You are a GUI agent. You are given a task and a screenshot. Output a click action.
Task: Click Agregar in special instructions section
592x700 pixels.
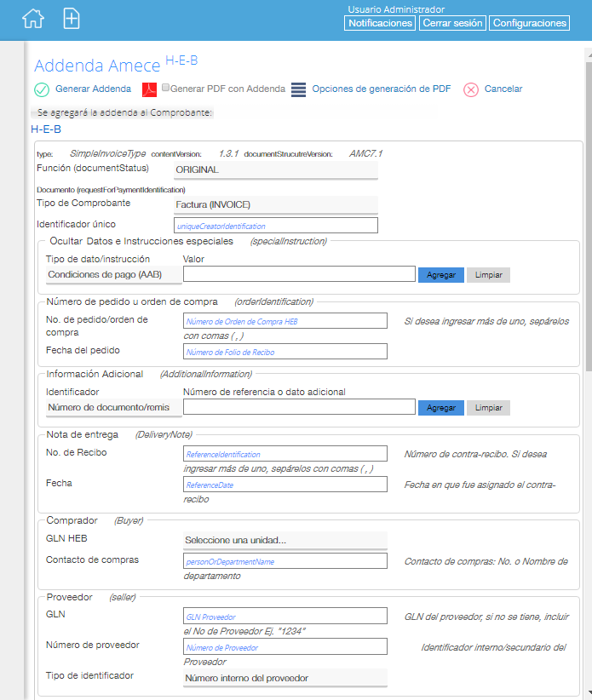click(441, 275)
